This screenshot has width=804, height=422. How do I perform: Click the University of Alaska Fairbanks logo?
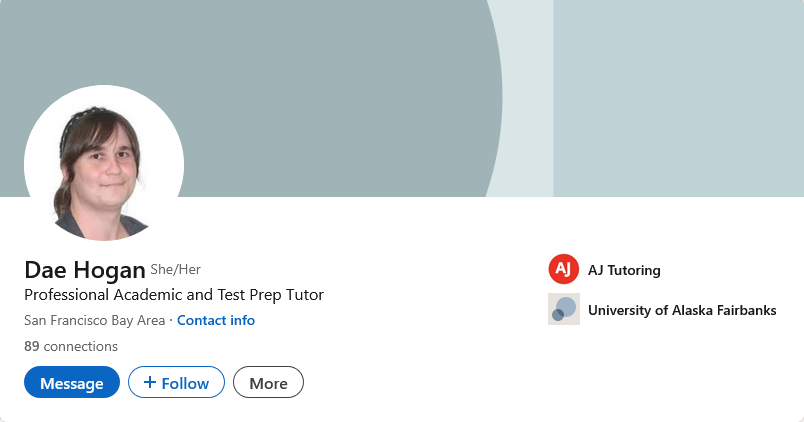pos(564,310)
